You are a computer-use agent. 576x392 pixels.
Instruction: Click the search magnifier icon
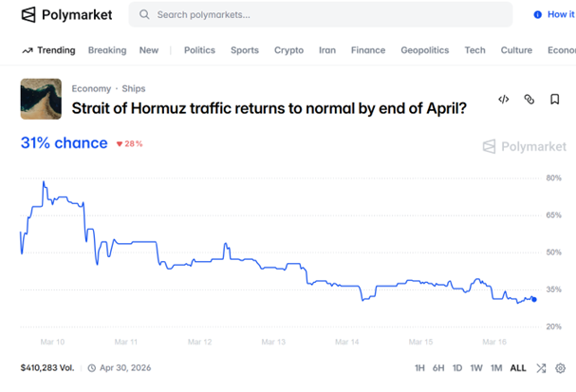coord(144,15)
